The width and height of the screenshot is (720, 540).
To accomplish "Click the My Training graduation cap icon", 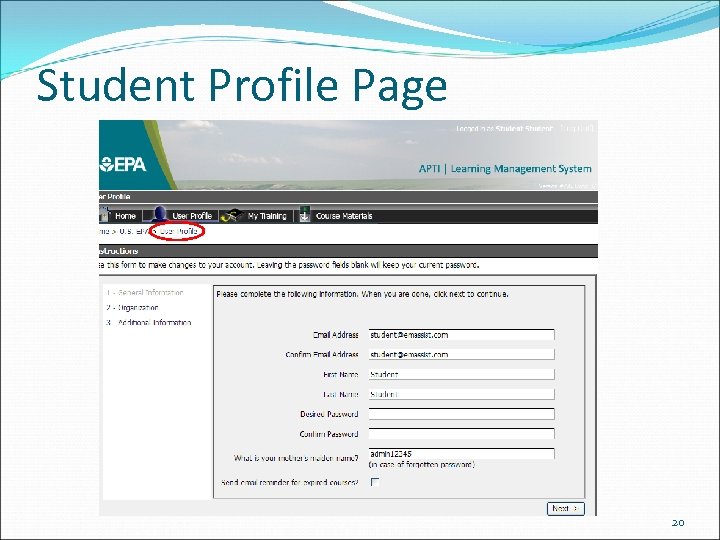I will 232,215.
